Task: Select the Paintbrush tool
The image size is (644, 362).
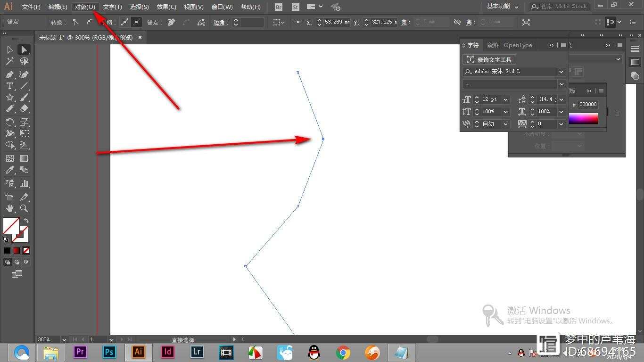Action: [x=24, y=97]
